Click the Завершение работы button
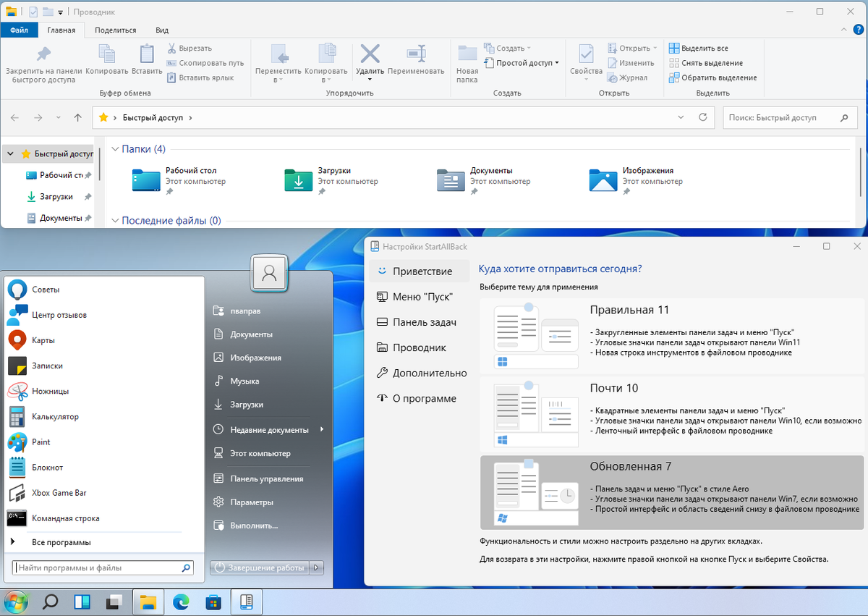Screen dimensions: 868x616 [x=260, y=568]
